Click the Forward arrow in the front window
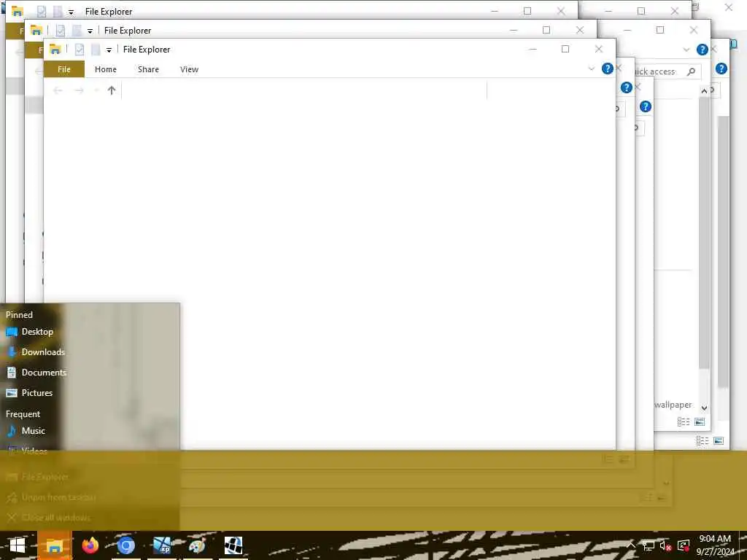 (x=79, y=90)
